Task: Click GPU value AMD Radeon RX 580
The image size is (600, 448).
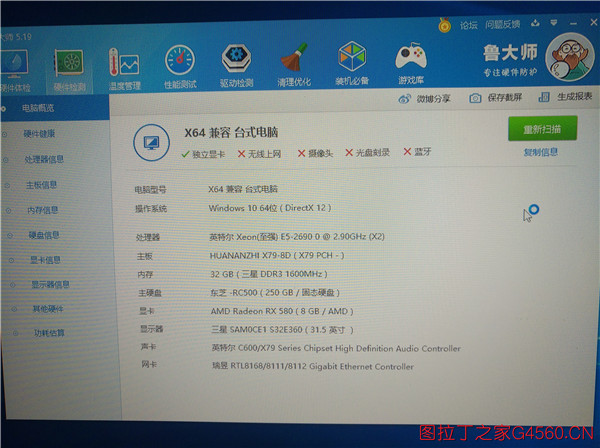Action: 282,311
